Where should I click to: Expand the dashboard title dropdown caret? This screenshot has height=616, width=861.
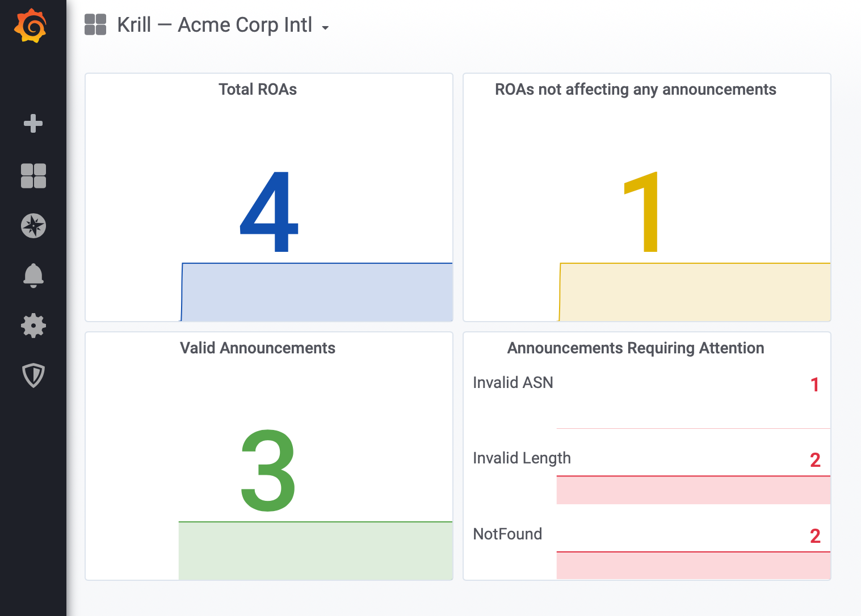(325, 27)
